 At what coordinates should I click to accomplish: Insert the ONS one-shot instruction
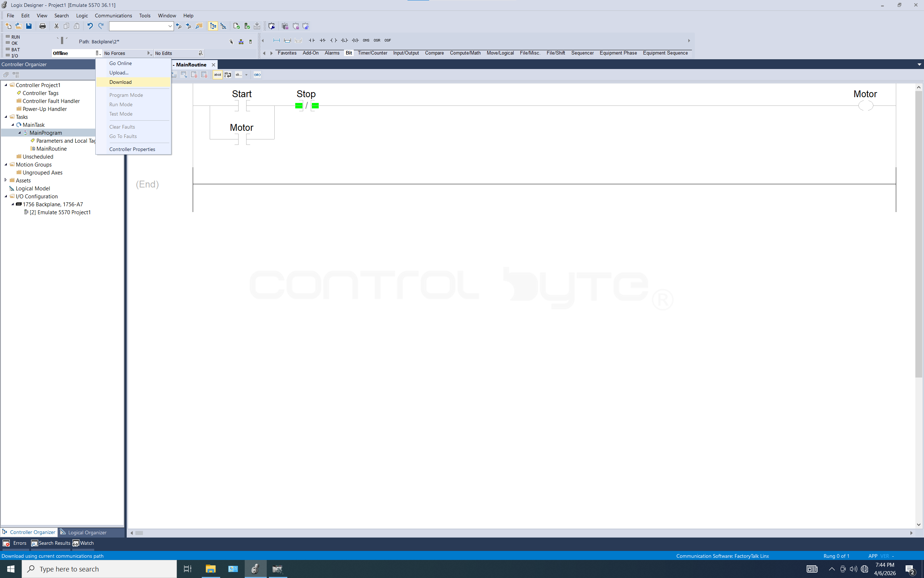[366, 40]
